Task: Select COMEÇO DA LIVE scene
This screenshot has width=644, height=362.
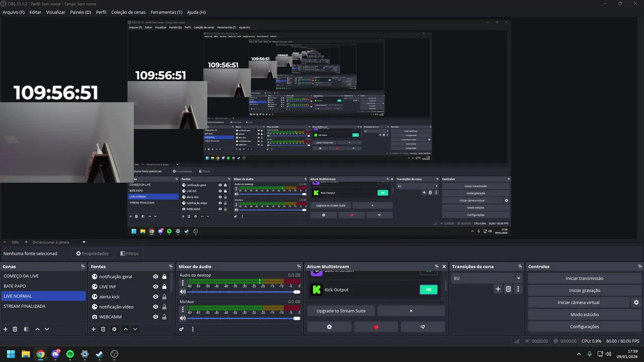Action: coord(43,276)
